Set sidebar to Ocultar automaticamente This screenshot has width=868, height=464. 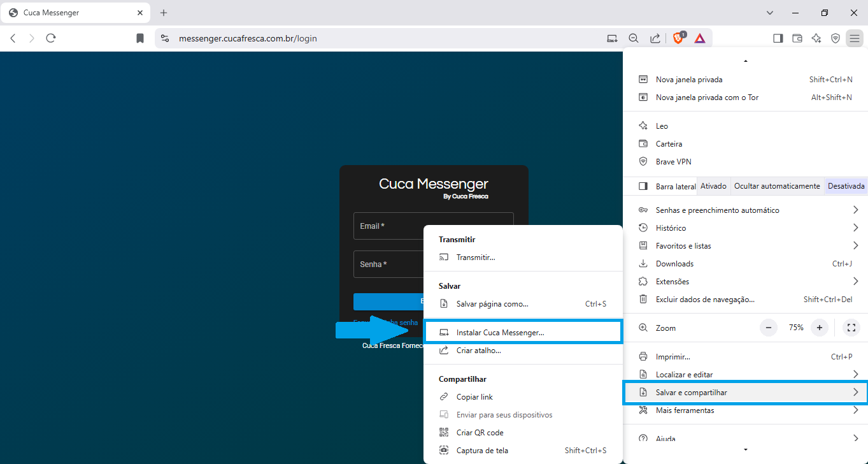[777, 186]
